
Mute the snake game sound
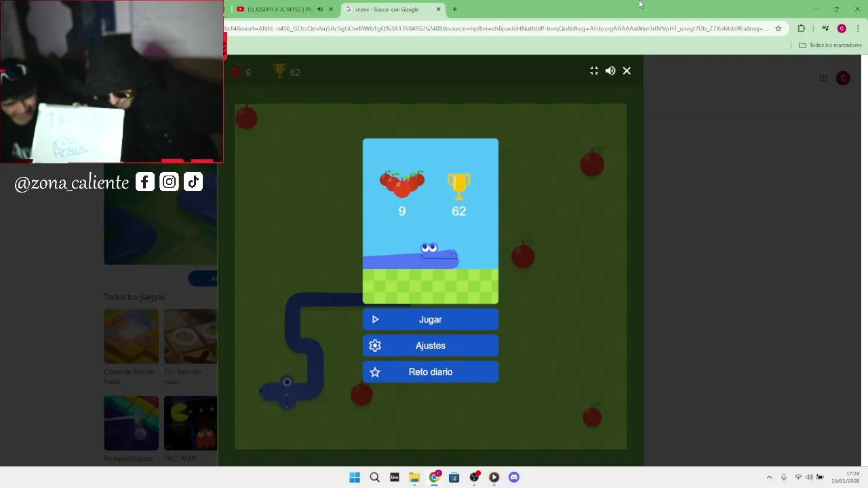610,70
